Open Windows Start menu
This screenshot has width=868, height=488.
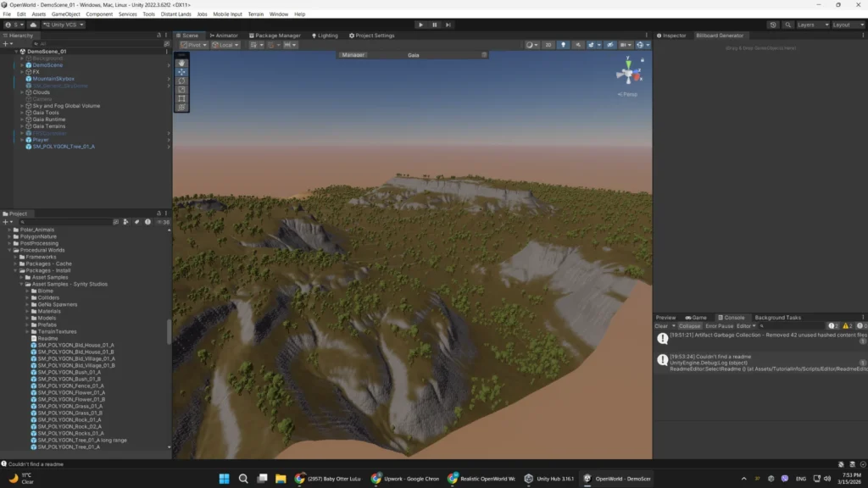(224, 479)
